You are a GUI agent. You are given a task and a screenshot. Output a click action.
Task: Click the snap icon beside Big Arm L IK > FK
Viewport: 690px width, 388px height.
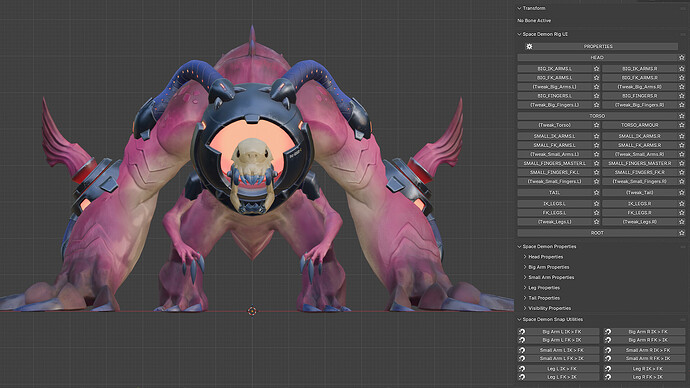522,332
